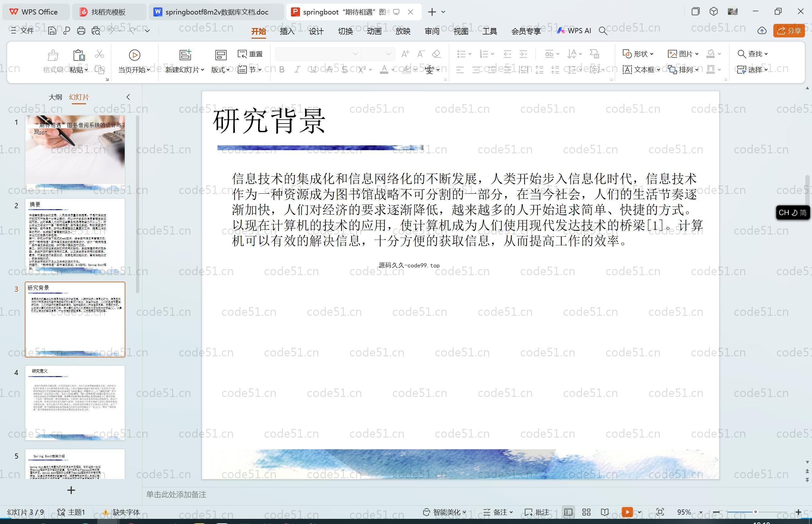The image size is (812, 524).
Task: Click the 缺失字体 missing fonts warning
Action: click(x=121, y=512)
